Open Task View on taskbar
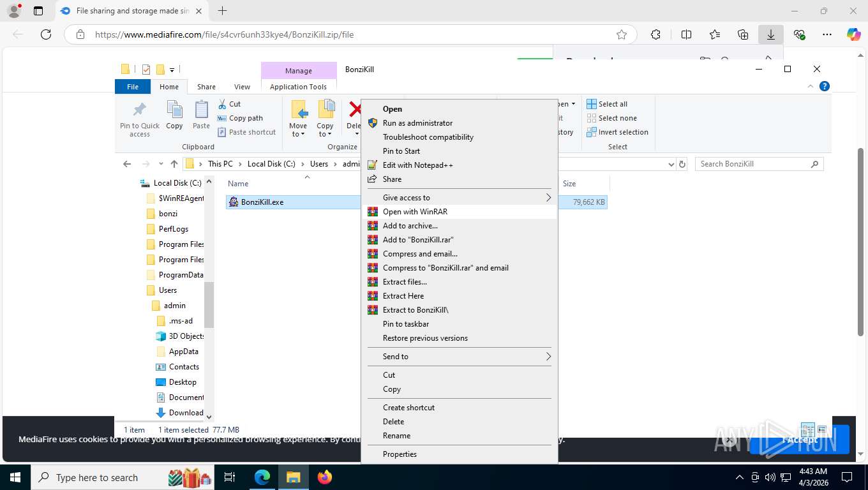 click(x=230, y=477)
